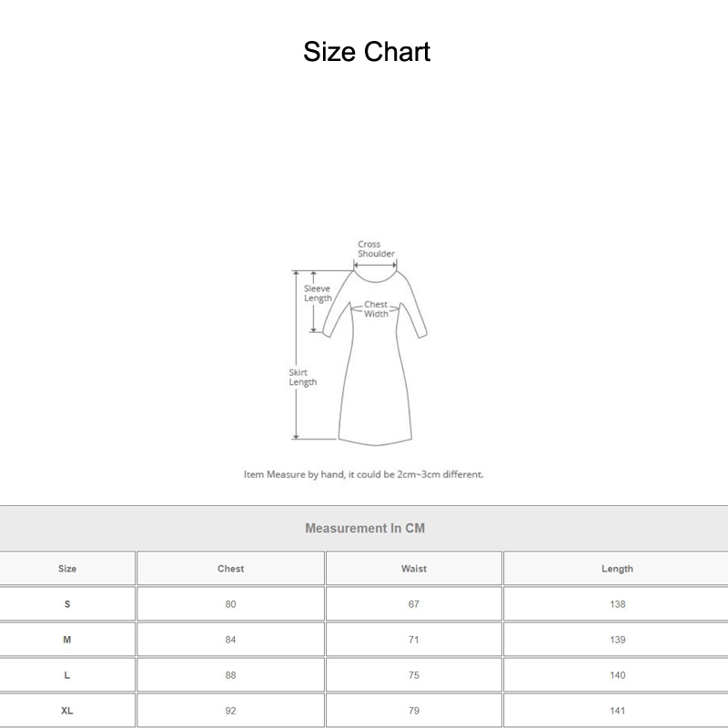Select the Cross Shoulder label
The width and height of the screenshot is (728, 728).
pyautogui.click(x=375, y=249)
